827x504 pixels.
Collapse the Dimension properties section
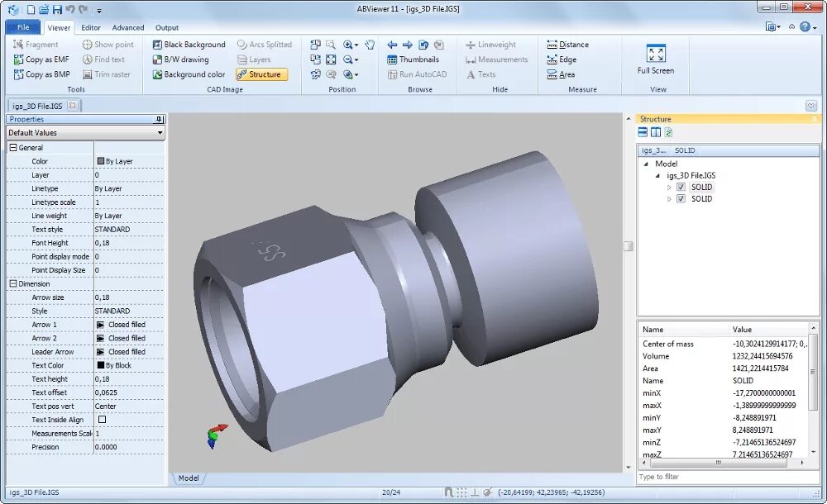[x=13, y=283]
